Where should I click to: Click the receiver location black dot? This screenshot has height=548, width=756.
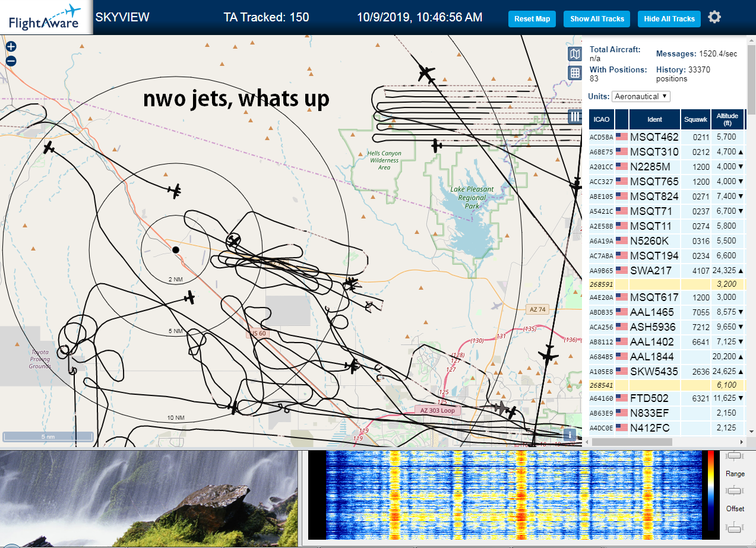tap(175, 249)
